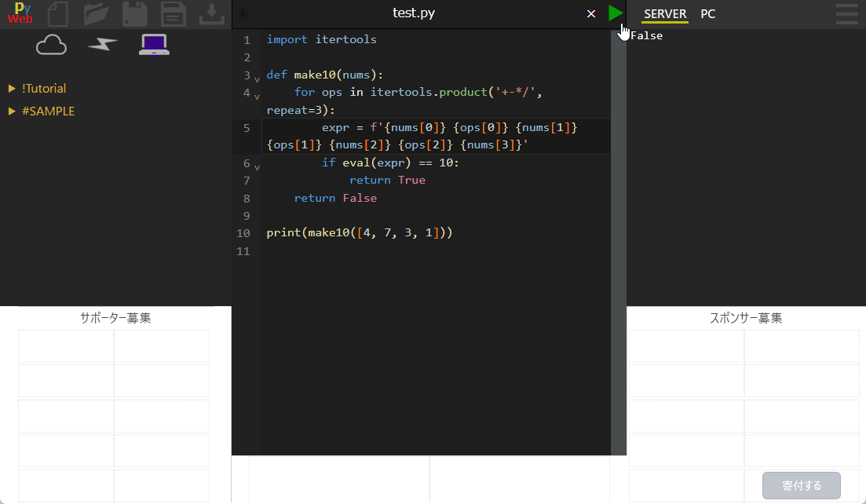Select the laptop local storage icon
Viewport: 866px width, 504px height.
(x=154, y=45)
